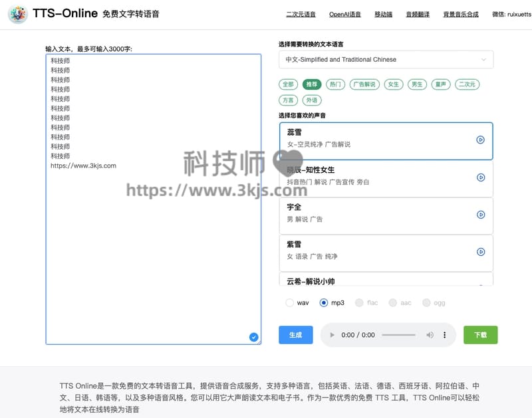
Task: Open the 背景音乐合成 navigation link
Action: pyautogui.click(x=461, y=14)
